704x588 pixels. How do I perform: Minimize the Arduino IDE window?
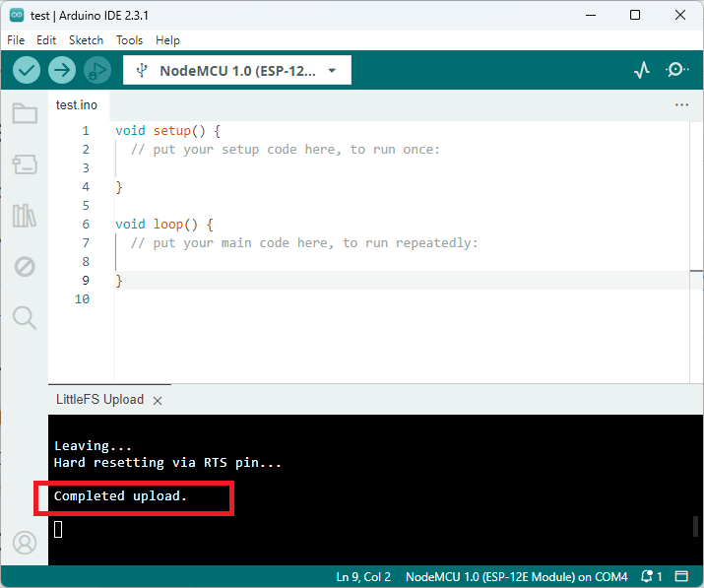pyautogui.click(x=591, y=16)
